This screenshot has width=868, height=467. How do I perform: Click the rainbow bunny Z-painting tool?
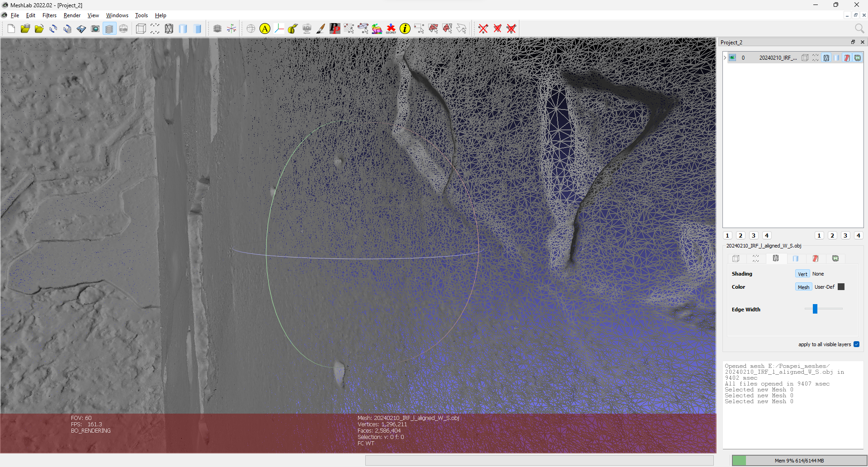click(377, 29)
